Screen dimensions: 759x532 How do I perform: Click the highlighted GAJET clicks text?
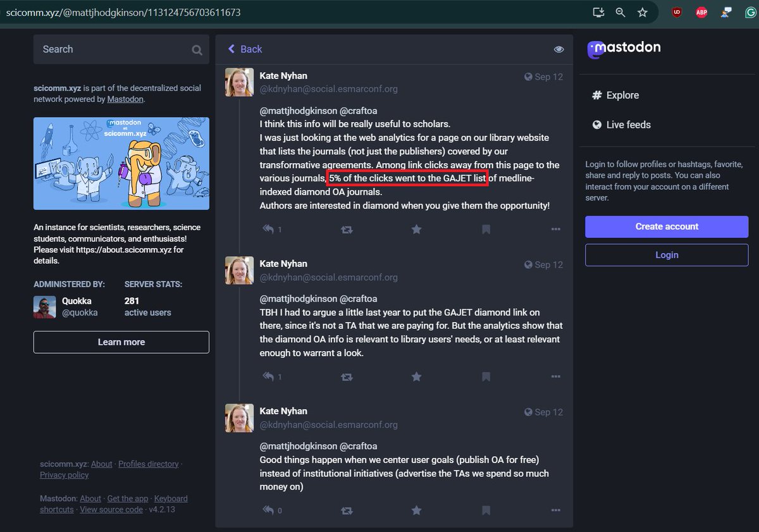(x=407, y=178)
